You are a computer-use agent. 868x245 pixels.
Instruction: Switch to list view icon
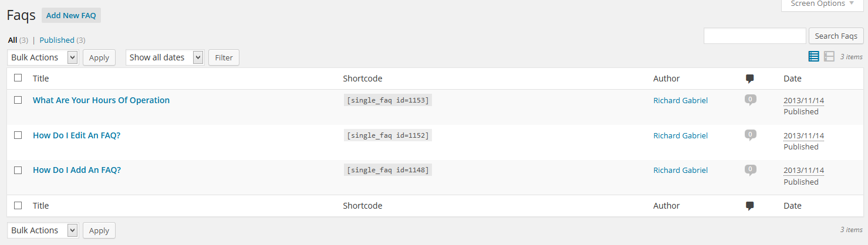[813, 56]
